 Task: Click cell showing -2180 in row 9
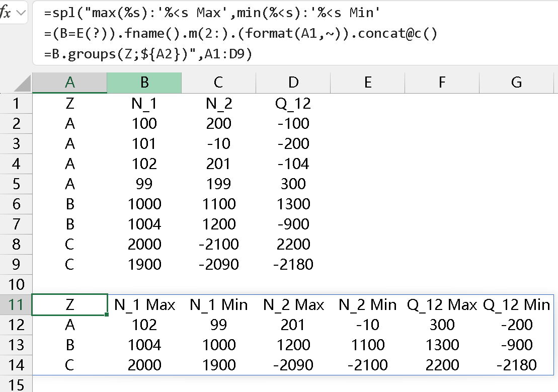click(293, 264)
